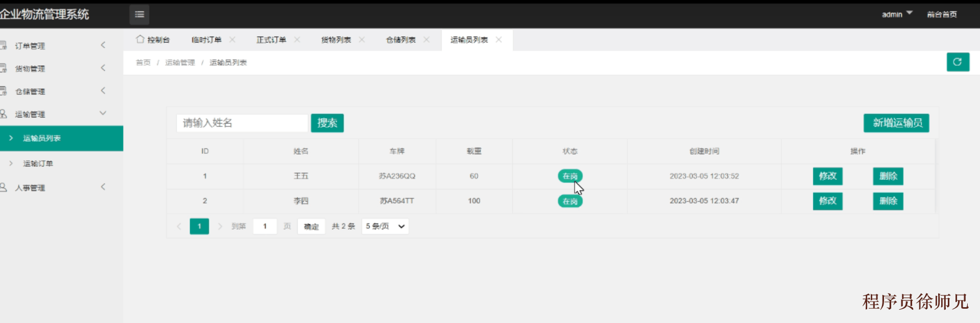The width and height of the screenshot is (980, 323).
Task: Close the 仓储列表 tab
Action: tap(427, 39)
